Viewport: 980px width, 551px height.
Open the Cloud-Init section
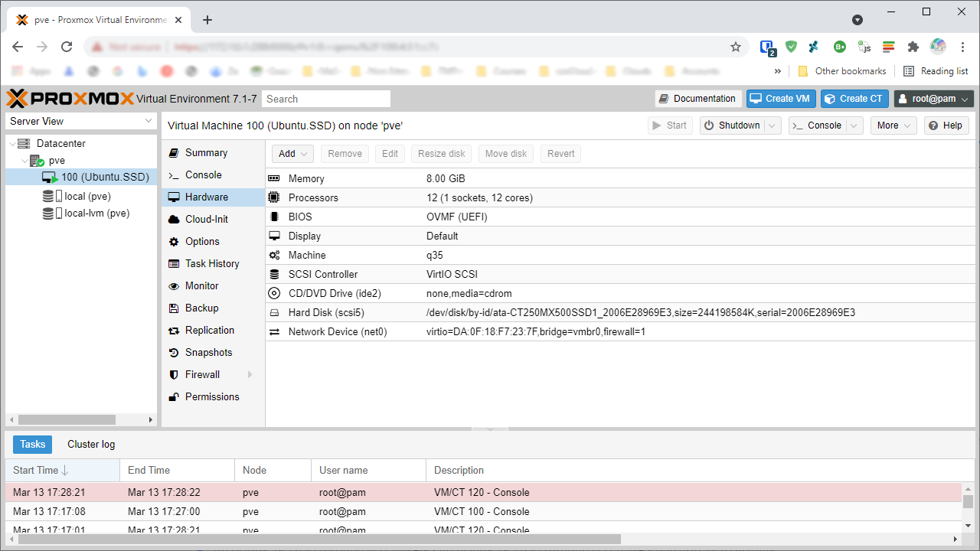point(213,219)
